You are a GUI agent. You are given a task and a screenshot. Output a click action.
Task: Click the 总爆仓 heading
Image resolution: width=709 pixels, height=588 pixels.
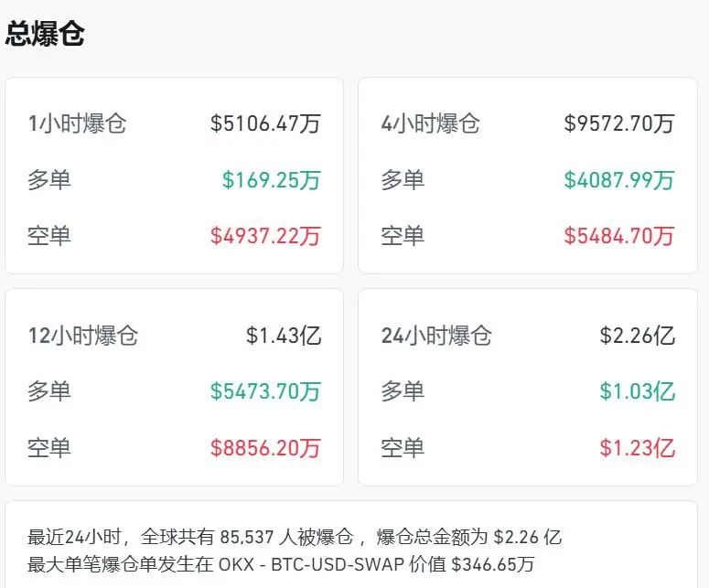click(46, 34)
